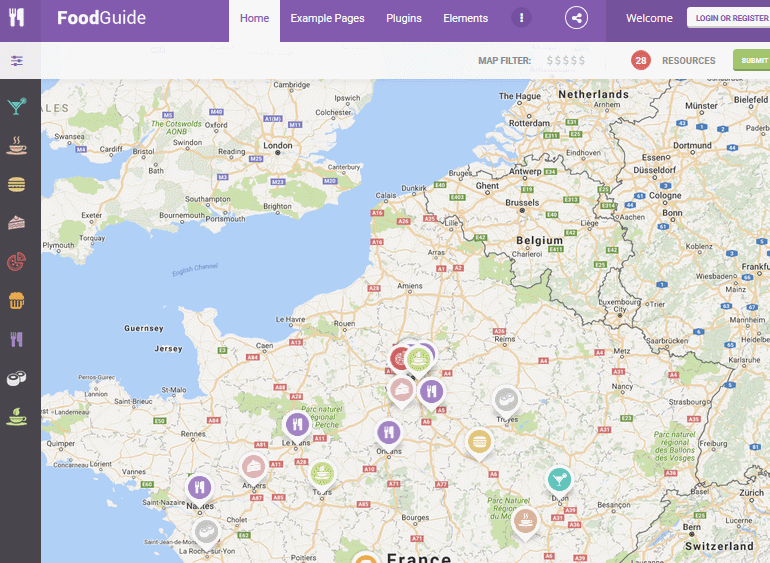Click London label on the map
The width and height of the screenshot is (770, 563).
coord(277,145)
